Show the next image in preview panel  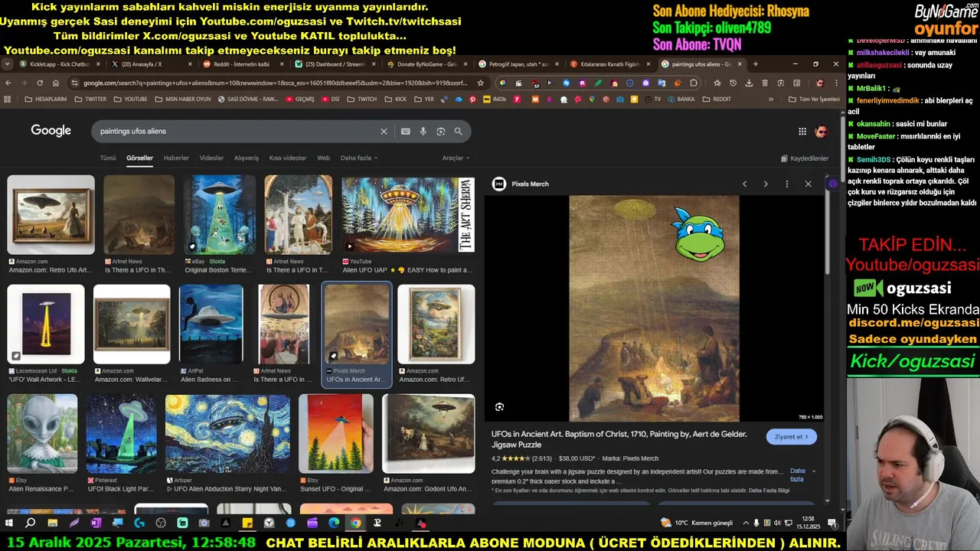pyautogui.click(x=766, y=184)
